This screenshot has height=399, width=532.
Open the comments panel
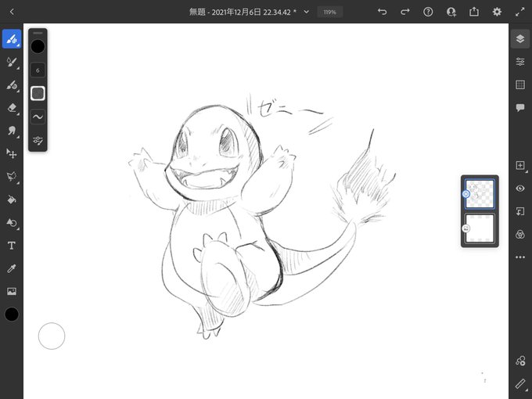520,108
